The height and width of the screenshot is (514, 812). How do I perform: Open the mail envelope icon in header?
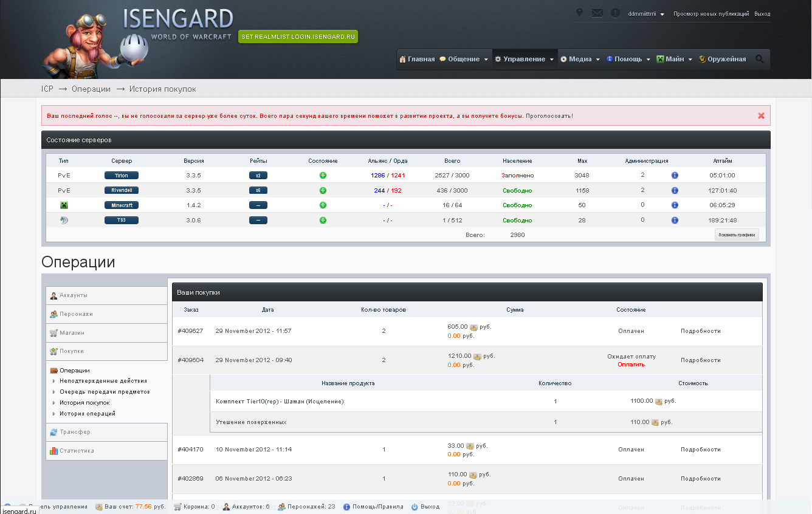pyautogui.click(x=597, y=13)
